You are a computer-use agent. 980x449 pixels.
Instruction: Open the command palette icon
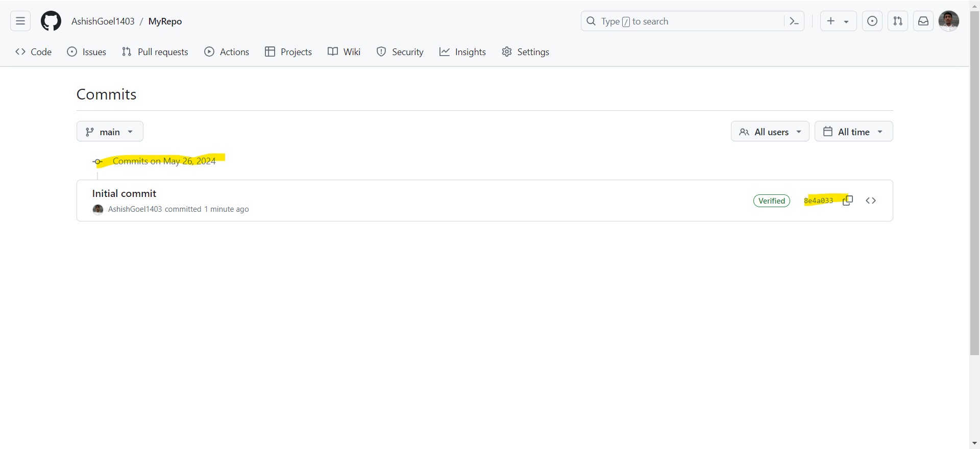click(x=794, y=21)
